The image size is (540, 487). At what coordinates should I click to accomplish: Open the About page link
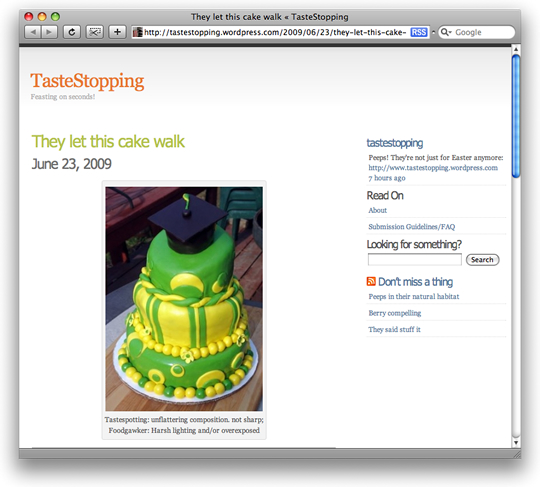[377, 210]
